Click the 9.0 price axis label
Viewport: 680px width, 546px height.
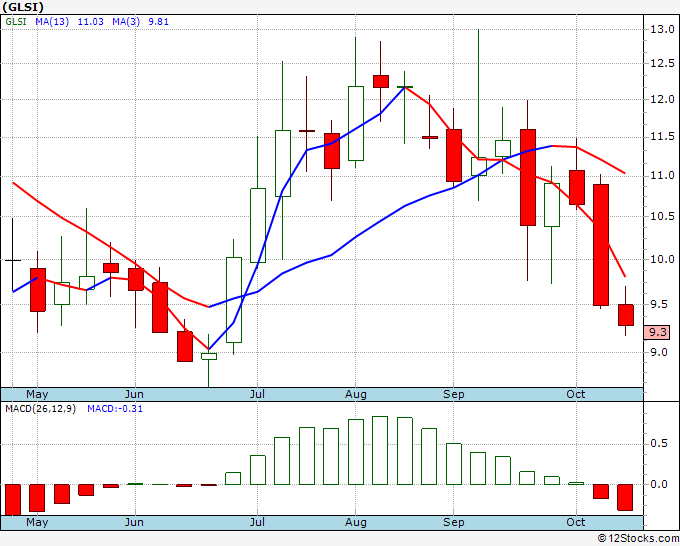click(658, 352)
